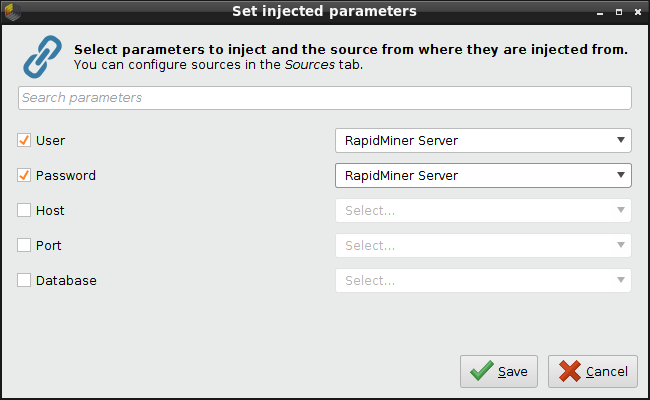Open the Host source Select dropdown

coord(483,211)
